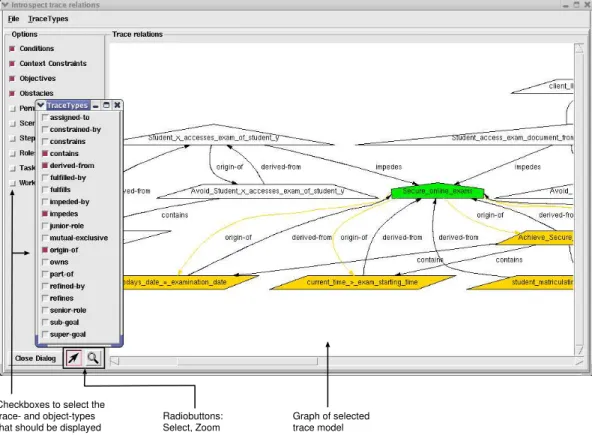Enable the impeded-by trace type
The width and height of the screenshot is (592, 435).
45,202
